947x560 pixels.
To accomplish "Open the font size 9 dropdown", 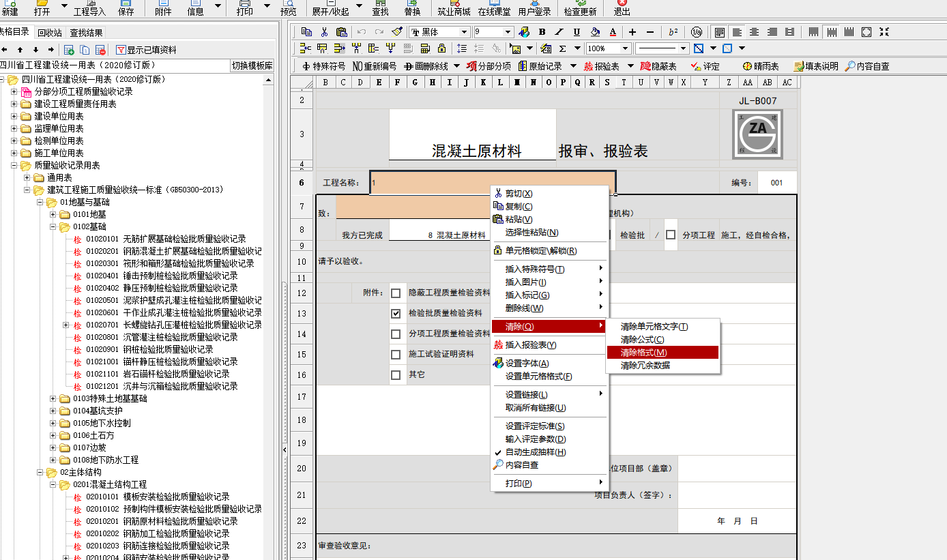I will (508, 32).
